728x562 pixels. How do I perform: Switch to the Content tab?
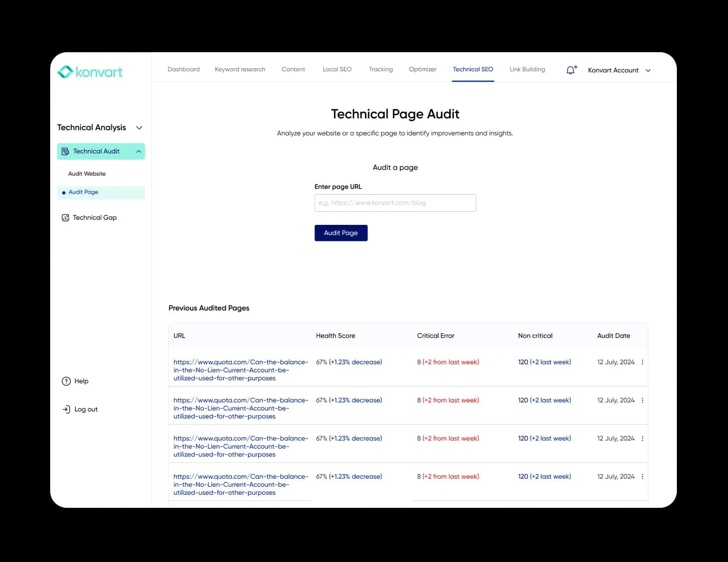pos(293,70)
